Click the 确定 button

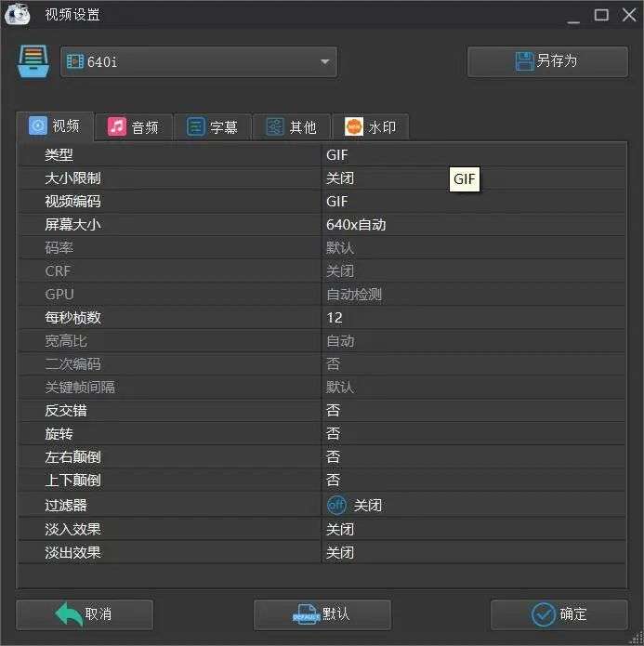(x=559, y=614)
